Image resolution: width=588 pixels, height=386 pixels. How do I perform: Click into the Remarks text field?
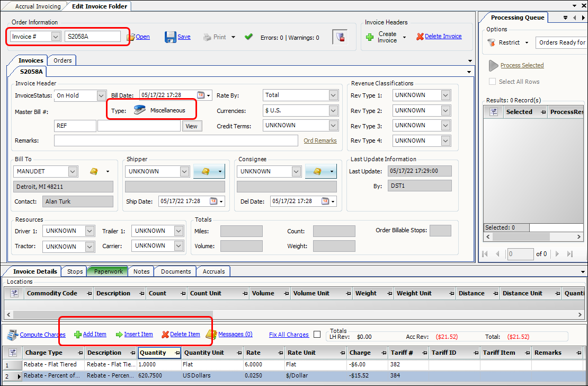click(x=176, y=141)
